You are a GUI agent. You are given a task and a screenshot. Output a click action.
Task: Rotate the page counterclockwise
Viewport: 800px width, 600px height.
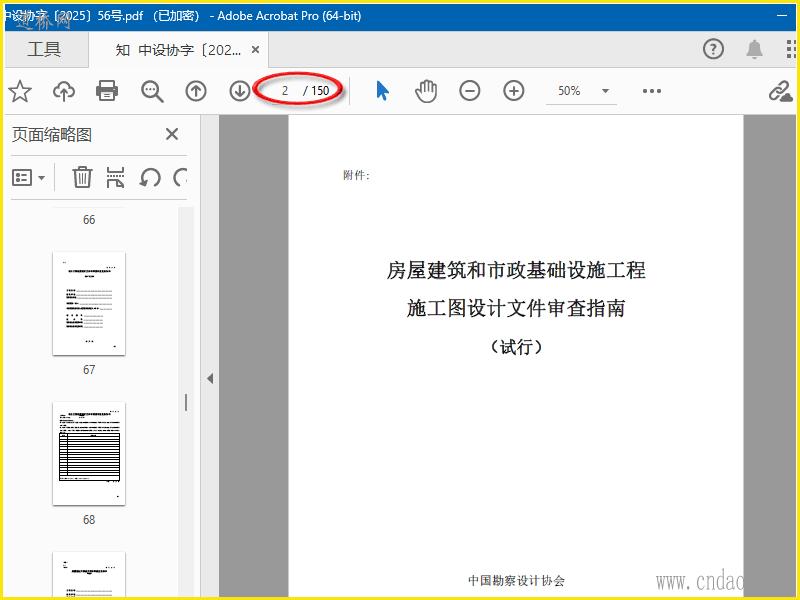[x=150, y=178]
